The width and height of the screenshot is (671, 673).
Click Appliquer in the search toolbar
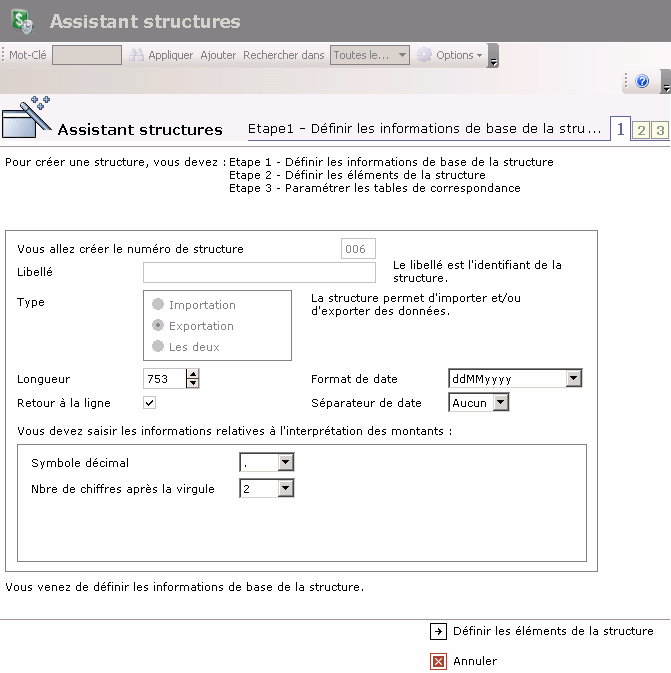[171, 56]
